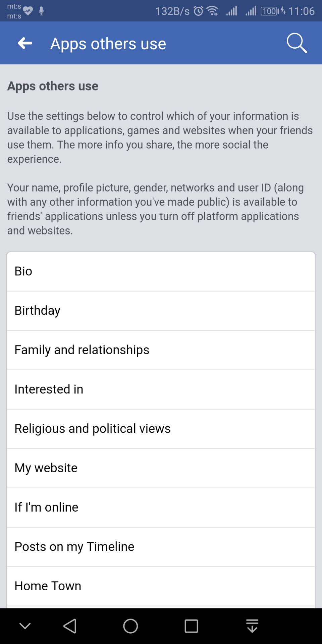Viewport: 322px width, 644px height.
Task: Select My website option
Action: (x=161, y=468)
